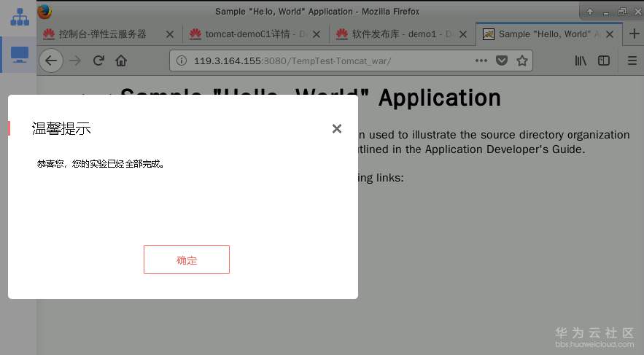Switch to tomcat-demoC1详情 tab
644x355 pixels.
pos(255,34)
